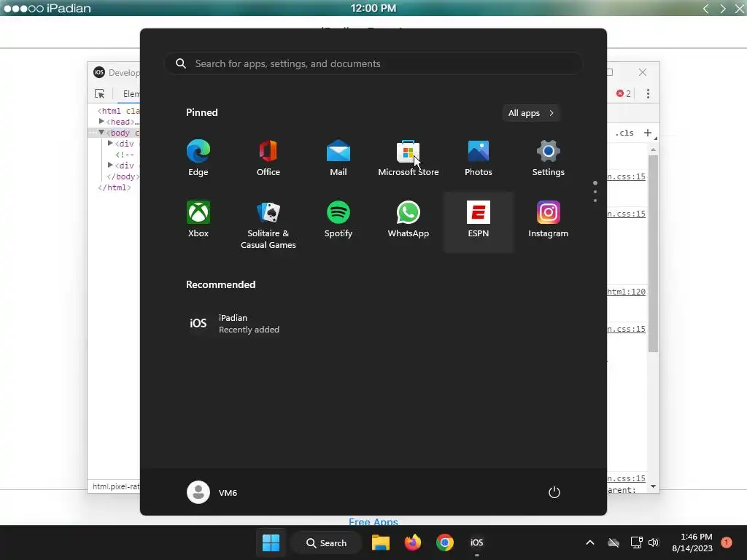Open the notification badge in taskbar
The height and width of the screenshot is (560, 747).
click(x=727, y=542)
